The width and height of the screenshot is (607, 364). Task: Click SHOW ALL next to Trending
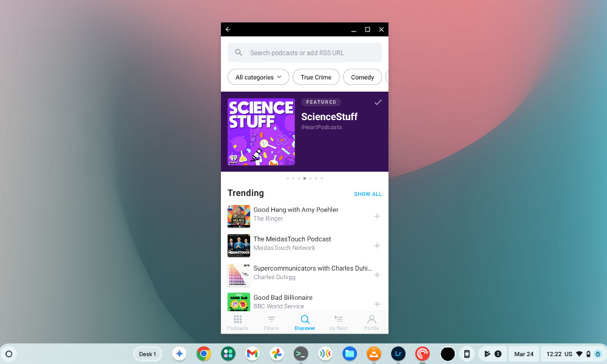[x=368, y=194]
